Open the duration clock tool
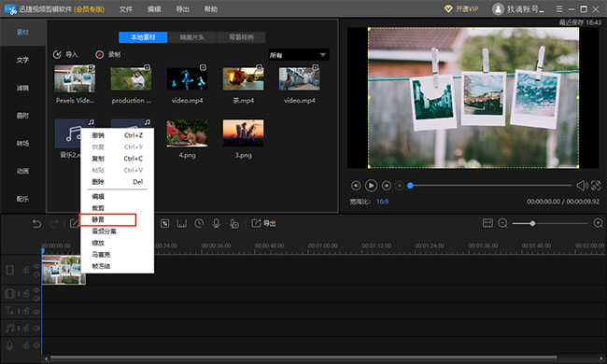This screenshot has width=607, height=364. 199,224
